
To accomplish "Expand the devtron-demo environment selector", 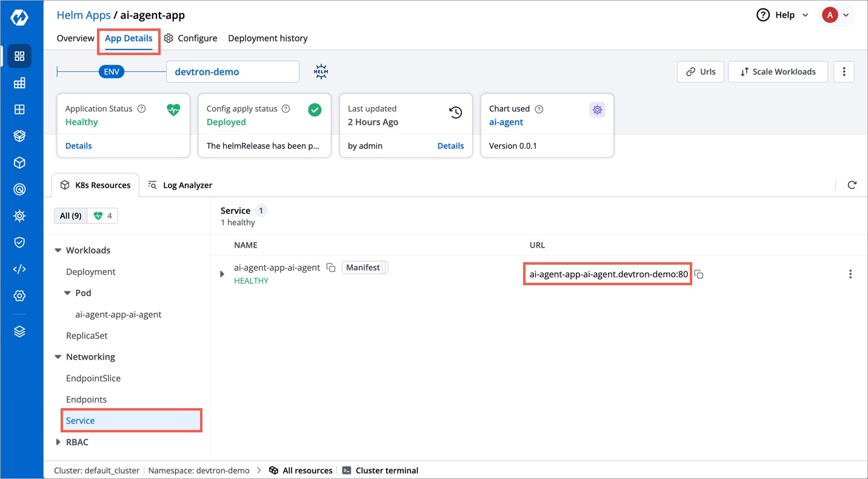I will click(232, 71).
